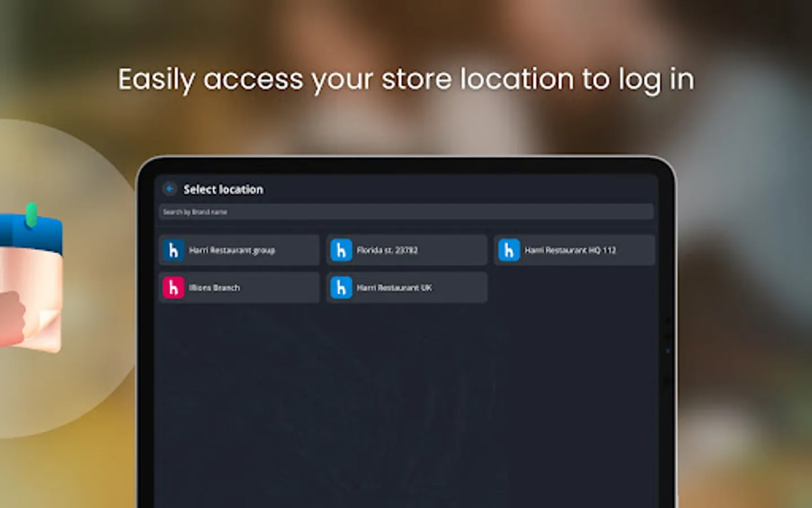Focus the Search by Brand name field
The width and height of the screenshot is (812, 508).
(406, 212)
